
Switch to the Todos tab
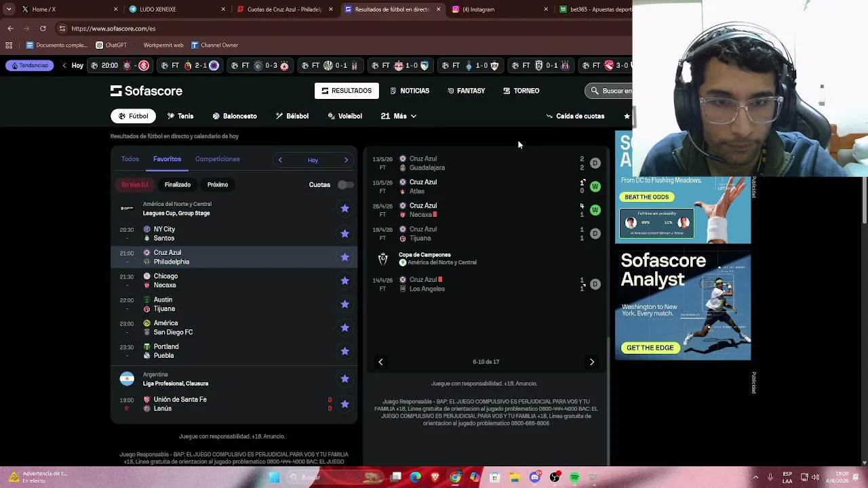(x=130, y=159)
